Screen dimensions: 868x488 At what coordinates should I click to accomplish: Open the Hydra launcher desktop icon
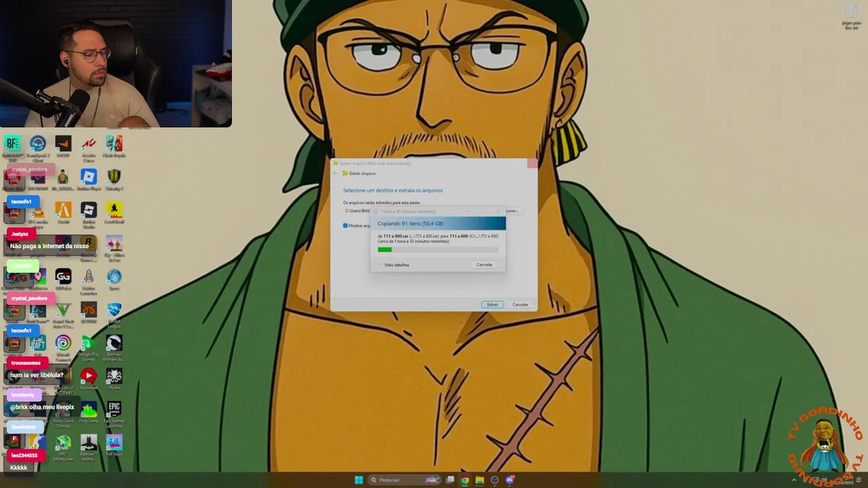click(x=114, y=380)
